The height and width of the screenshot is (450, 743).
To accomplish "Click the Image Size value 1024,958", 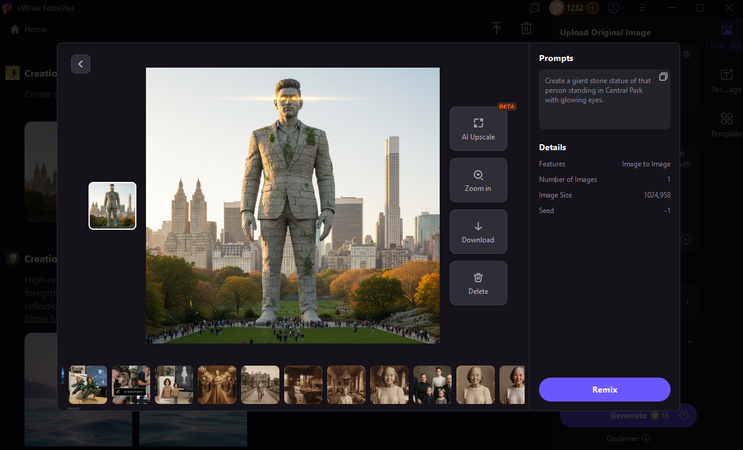I will point(657,195).
